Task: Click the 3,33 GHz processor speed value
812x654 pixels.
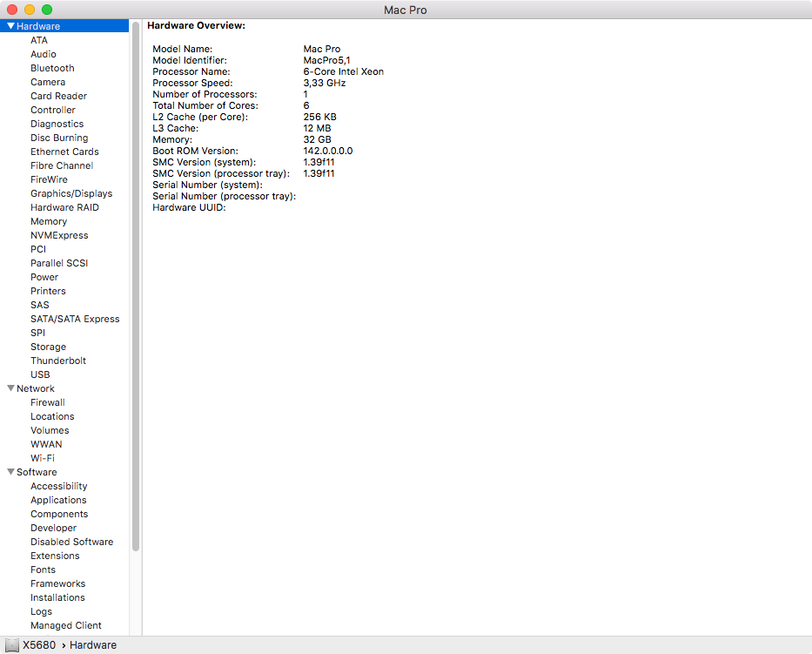Action: pos(324,83)
